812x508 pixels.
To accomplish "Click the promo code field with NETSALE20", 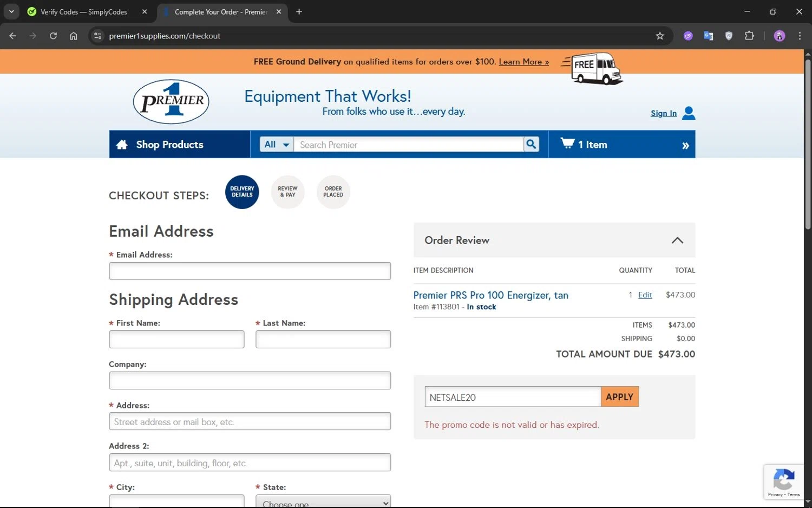I will pyautogui.click(x=513, y=397).
